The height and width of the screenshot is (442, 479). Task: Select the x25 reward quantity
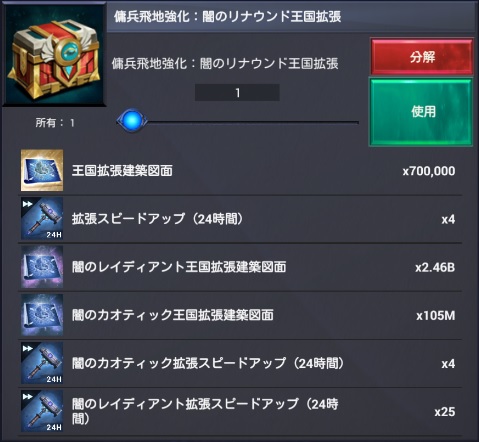click(445, 412)
